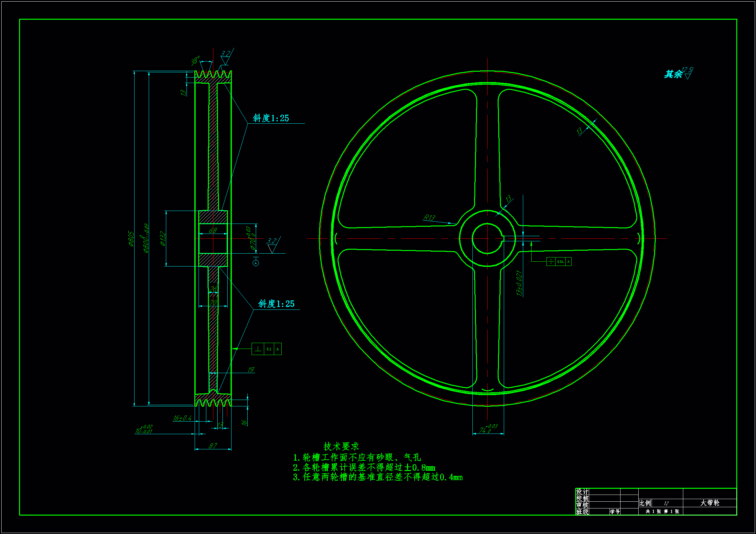756x534 pixels.
Task: Click the 学号 cell in title block
Action: 614,512
